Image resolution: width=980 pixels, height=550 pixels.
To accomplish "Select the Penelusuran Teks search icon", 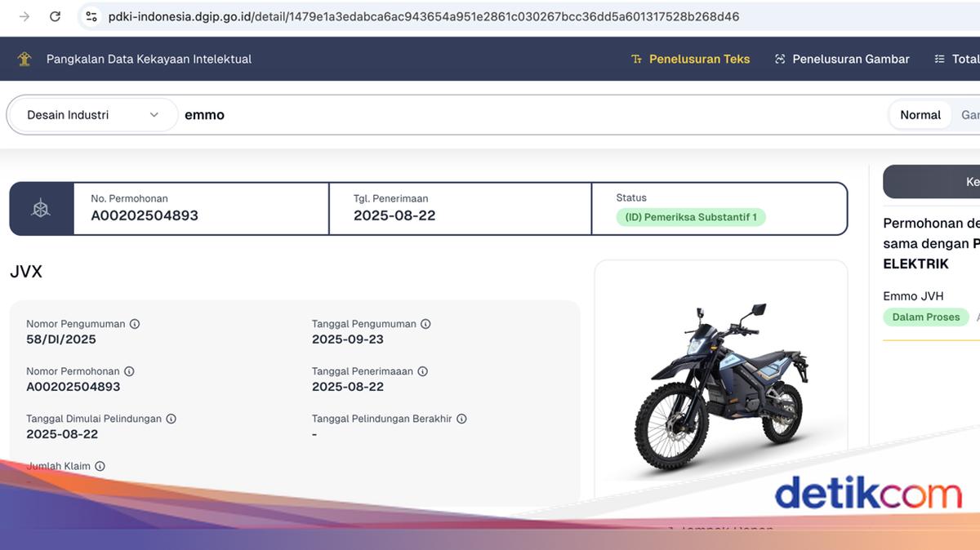I will (635, 58).
